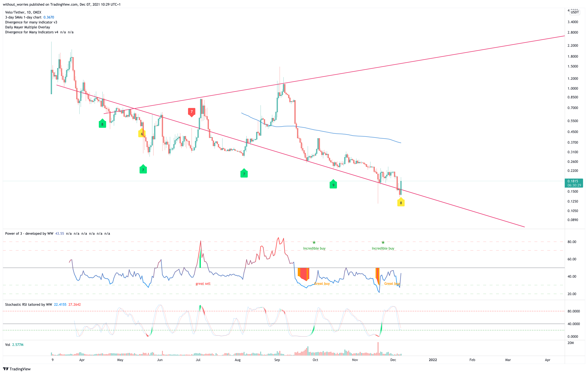This screenshot has height=374, width=588.
Task: Click the Dec label on time axis
Action: 393,360
